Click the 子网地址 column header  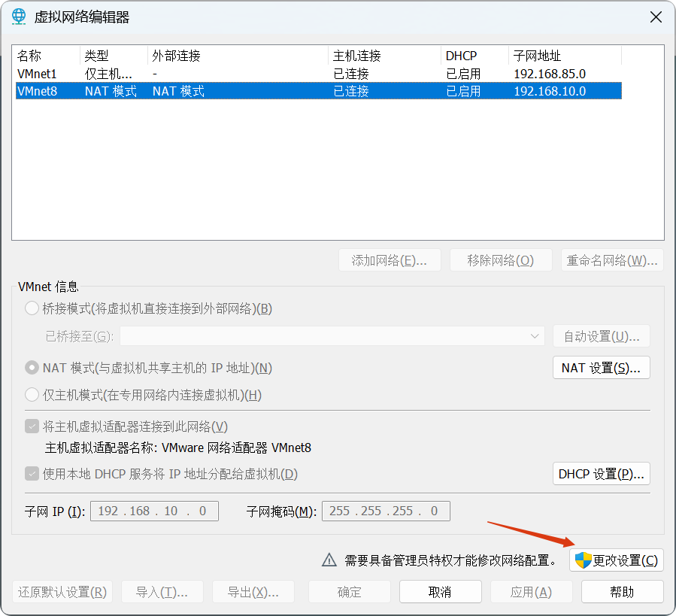565,56
